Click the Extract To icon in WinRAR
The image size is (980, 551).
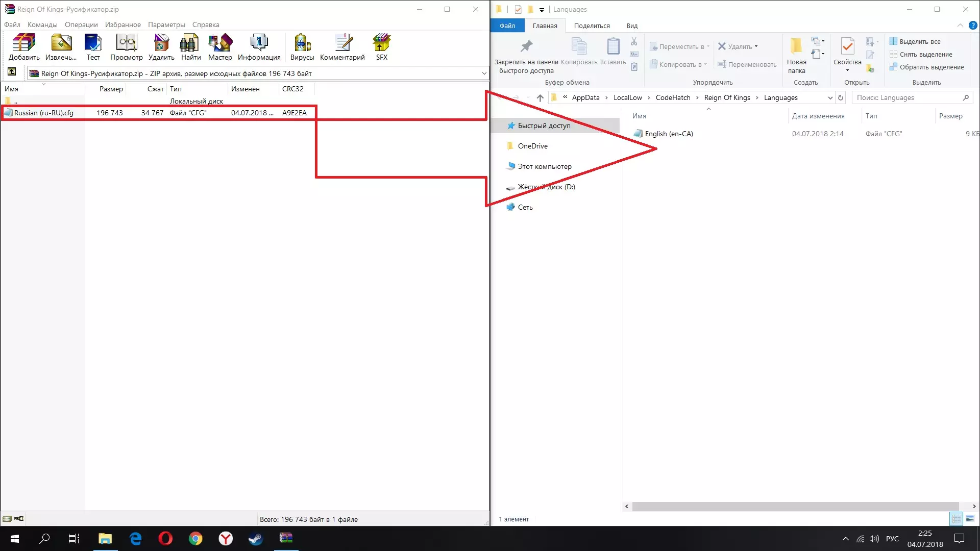click(x=61, y=44)
